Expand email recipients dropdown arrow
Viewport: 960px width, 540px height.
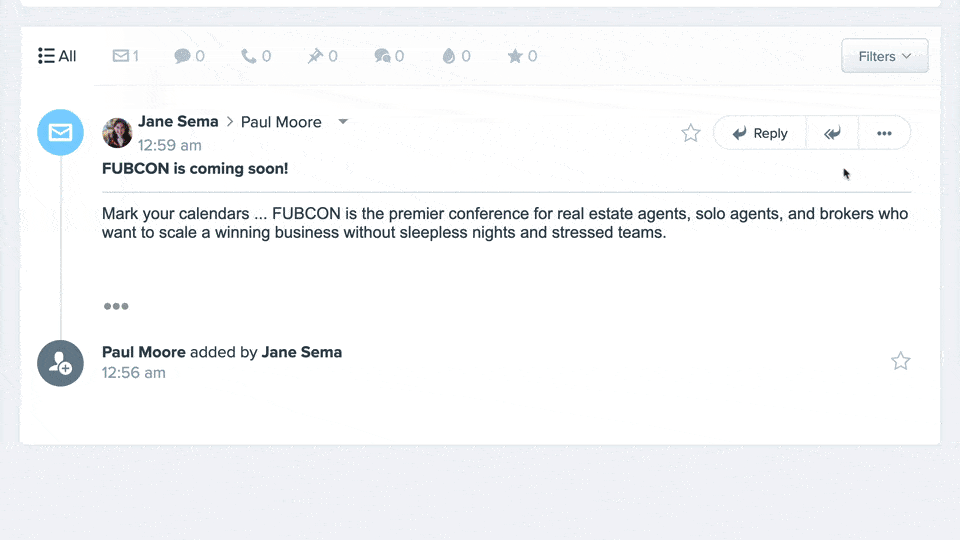click(343, 121)
